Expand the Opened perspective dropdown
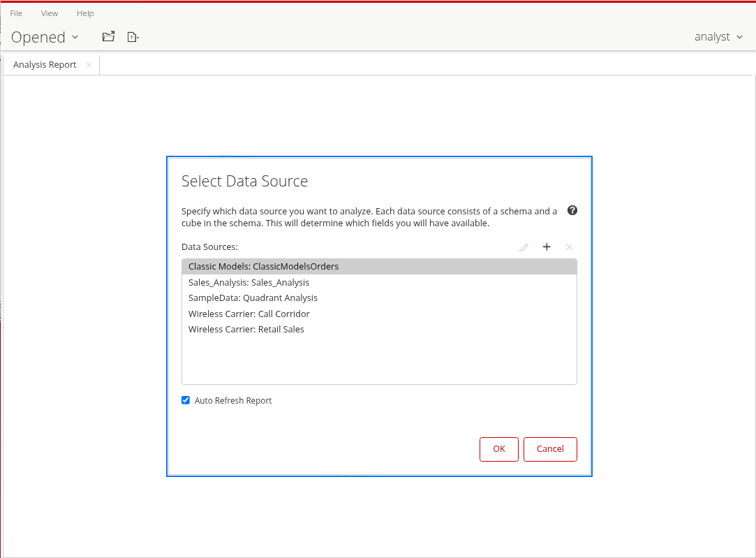Image resolution: width=756 pixels, height=558 pixels. click(x=45, y=37)
